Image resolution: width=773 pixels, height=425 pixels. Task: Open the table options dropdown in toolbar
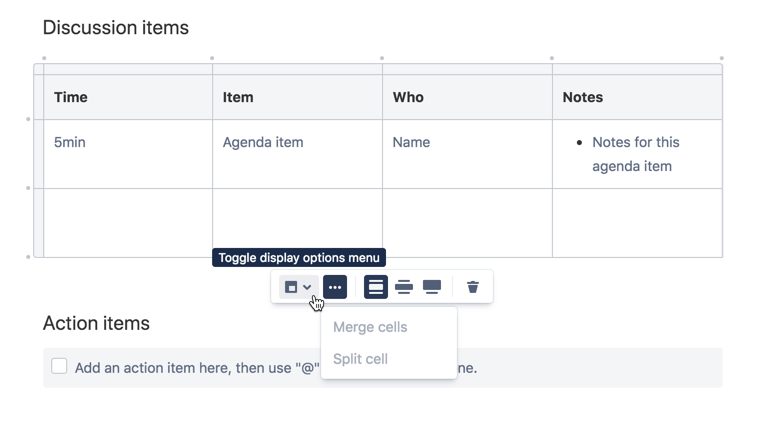298,287
